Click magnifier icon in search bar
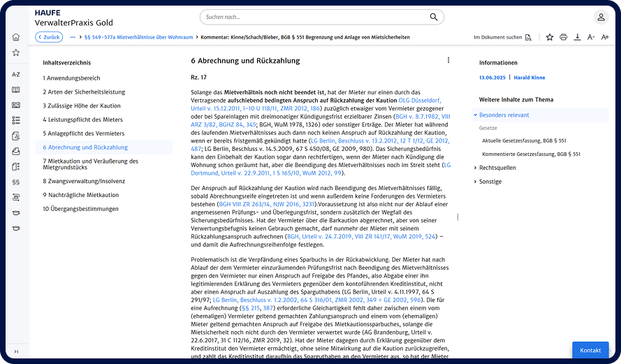Viewport: 621px width, 364px height. point(434,17)
